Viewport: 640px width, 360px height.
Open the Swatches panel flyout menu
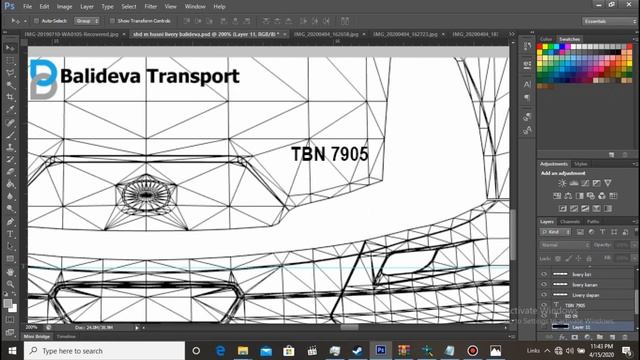pos(635,39)
